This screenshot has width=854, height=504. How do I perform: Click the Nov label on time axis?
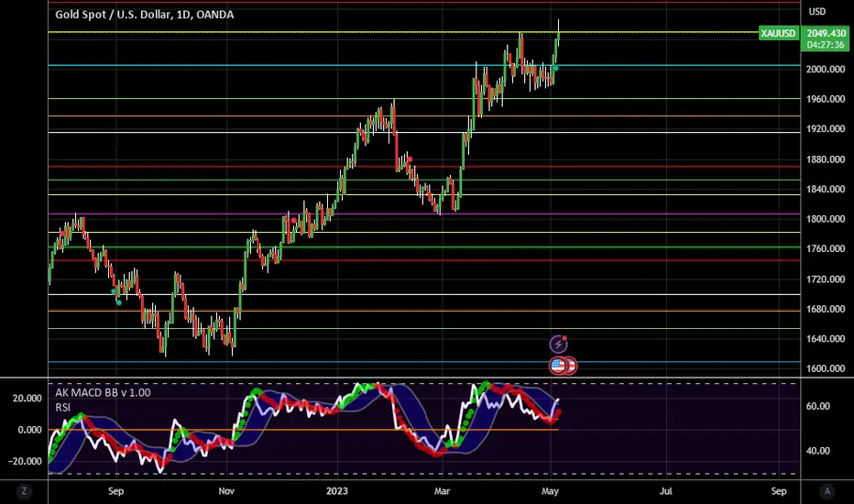tap(226, 491)
